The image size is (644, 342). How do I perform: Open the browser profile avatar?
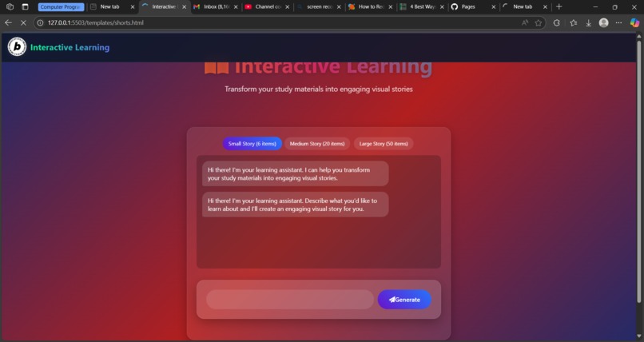[x=604, y=22]
